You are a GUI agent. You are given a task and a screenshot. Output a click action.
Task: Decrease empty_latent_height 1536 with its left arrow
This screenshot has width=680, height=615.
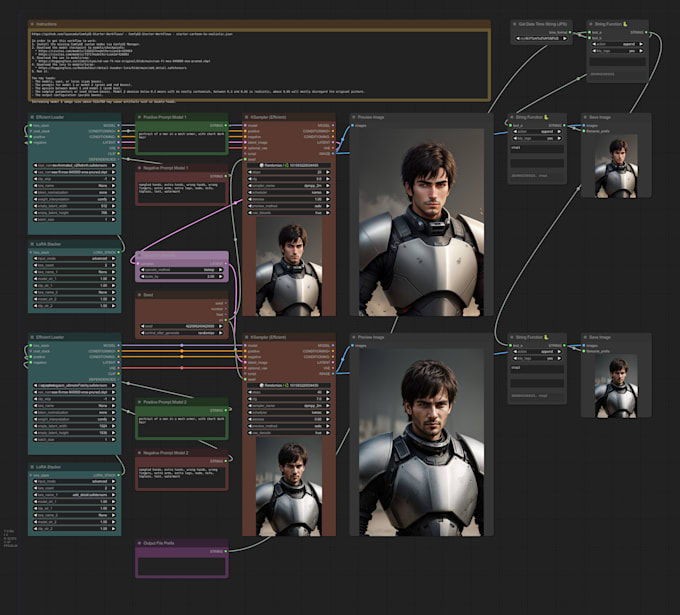[36, 433]
